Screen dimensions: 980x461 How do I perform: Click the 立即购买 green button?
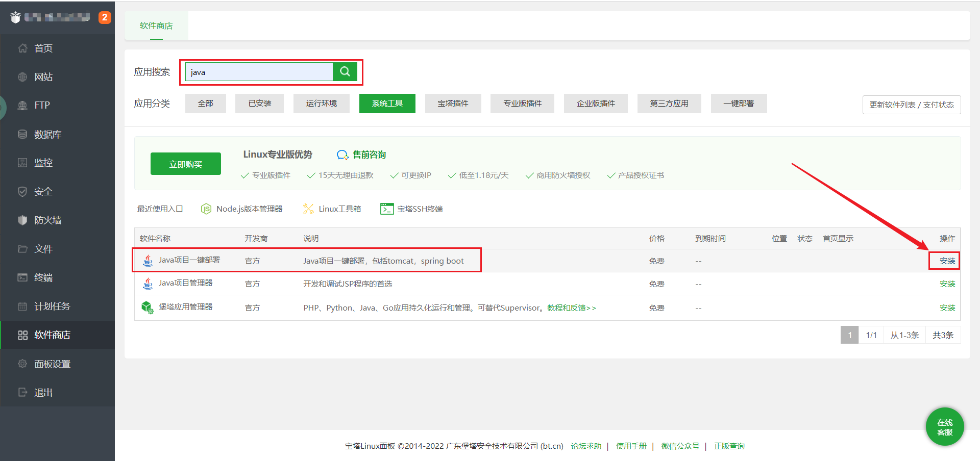(186, 164)
